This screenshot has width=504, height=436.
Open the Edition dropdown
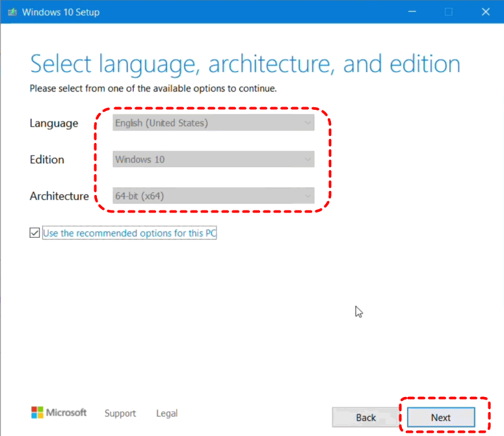pos(213,159)
